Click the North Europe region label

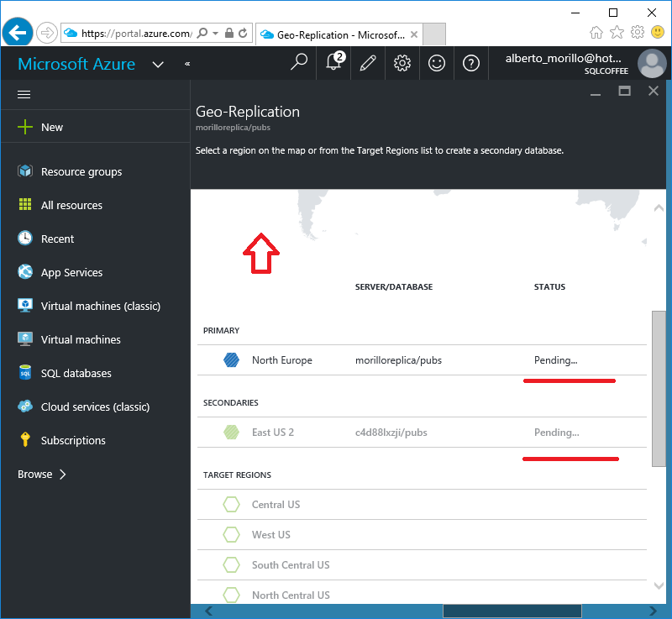(282, 360)
